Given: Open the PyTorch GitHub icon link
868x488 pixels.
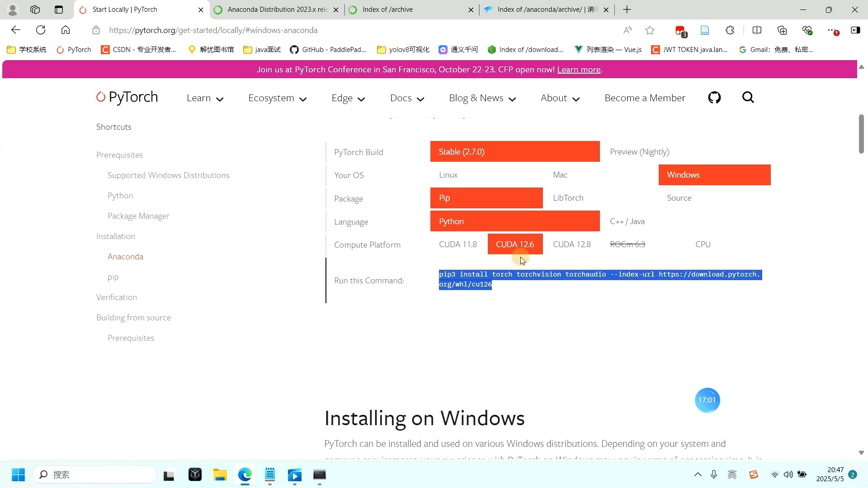Looking at the screenshot, I should pos(714,98).
